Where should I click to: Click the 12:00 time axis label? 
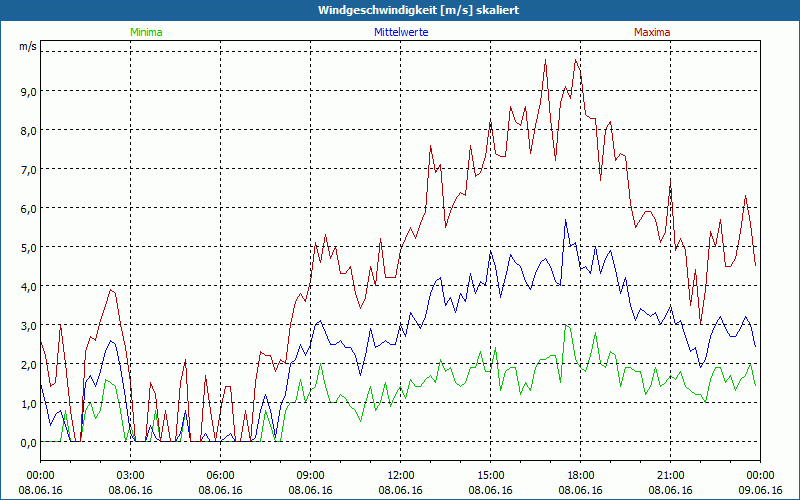[401, 476]
